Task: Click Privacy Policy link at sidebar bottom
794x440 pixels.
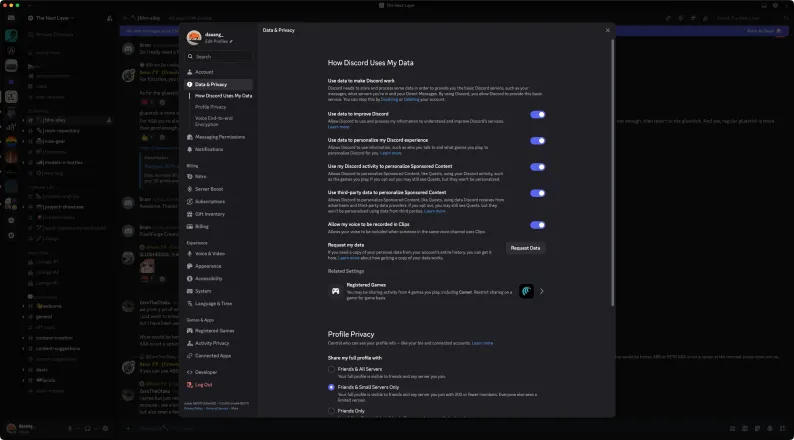Action: (193, 409)
